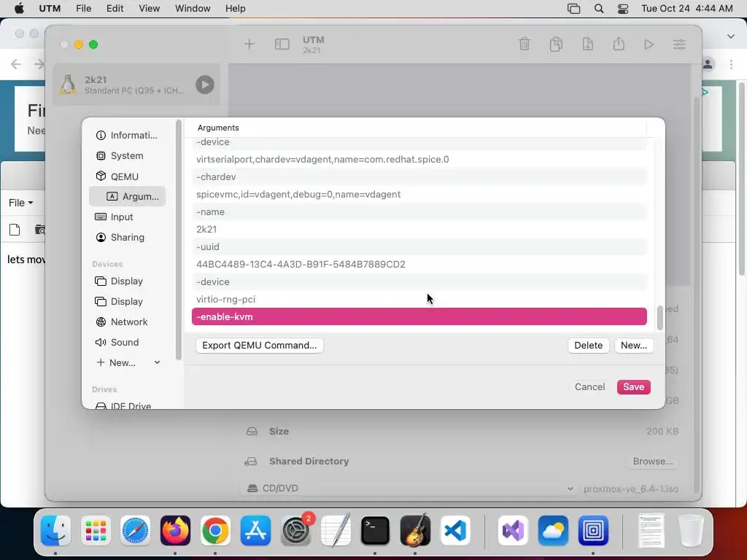This screenshot has height=560, width=747.
Task: Click the plus icon in UTM toolbar
Action: coord(249,44)
